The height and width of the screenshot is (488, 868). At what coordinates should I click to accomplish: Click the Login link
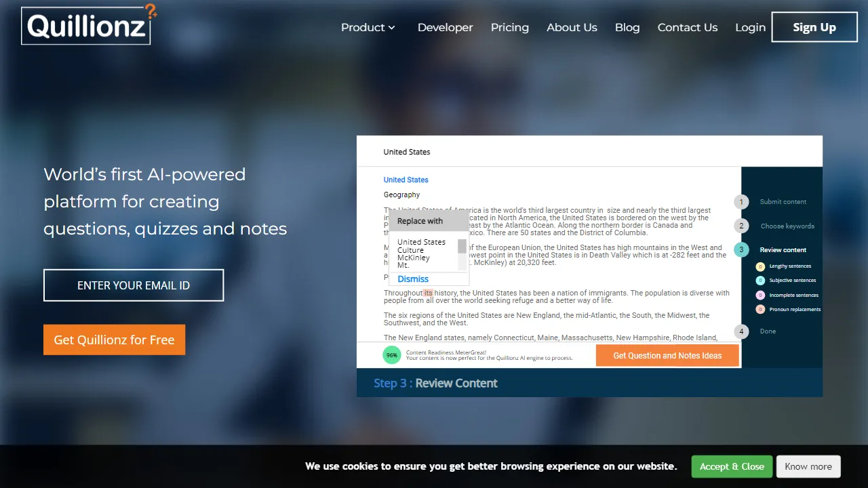click(x=750, y=28)
